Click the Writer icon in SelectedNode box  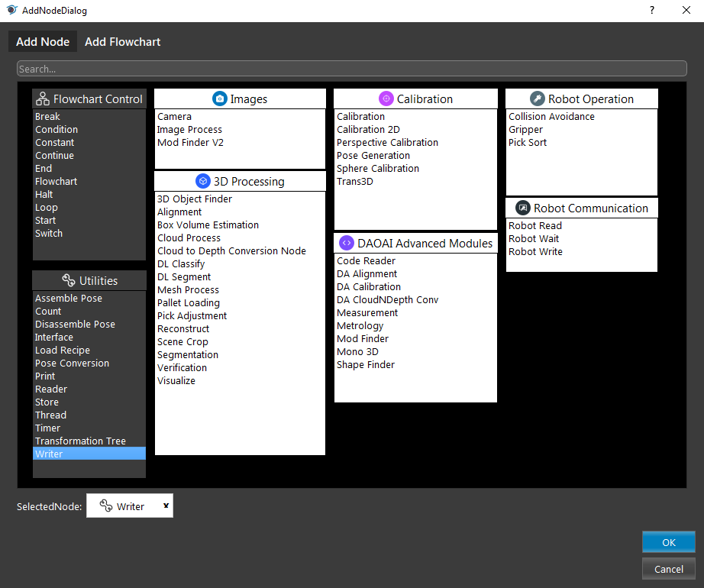click(x=106, y=506)
